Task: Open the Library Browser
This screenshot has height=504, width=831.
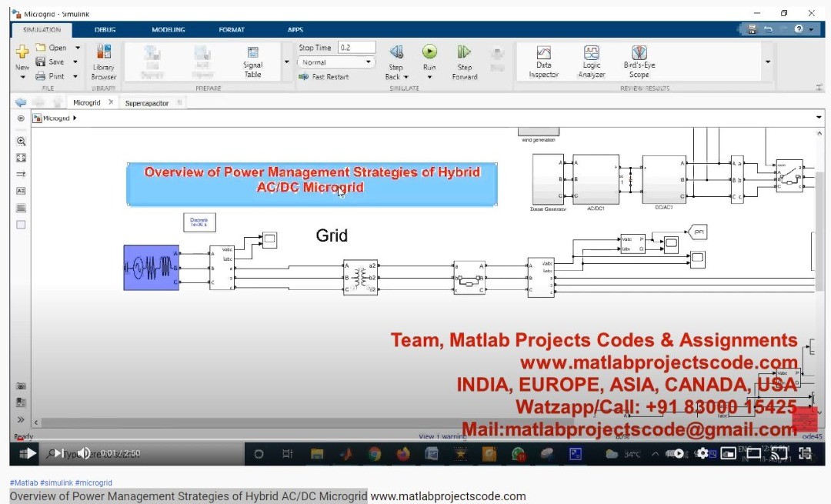Action: click(x=103, y=62)
